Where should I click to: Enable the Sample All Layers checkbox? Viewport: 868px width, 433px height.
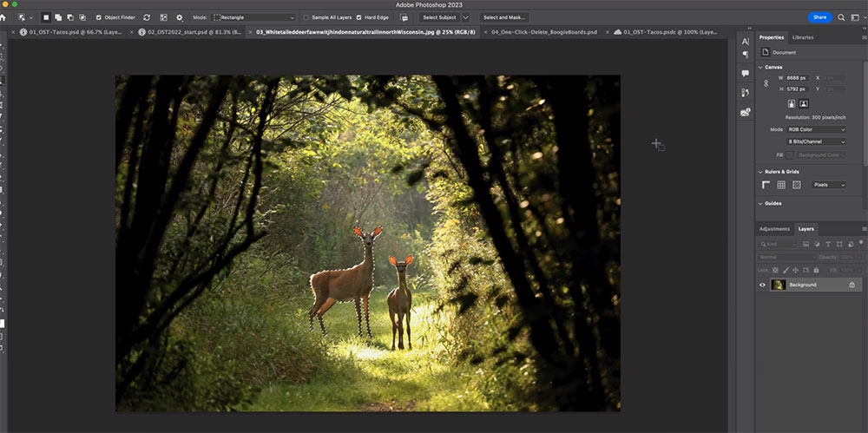point(306,16)
